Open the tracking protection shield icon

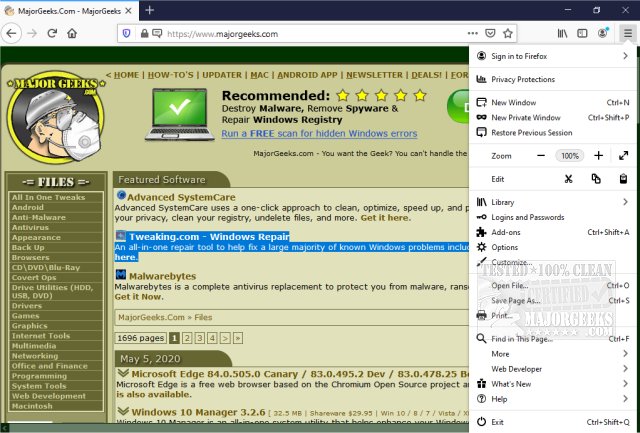pos(125,33)
